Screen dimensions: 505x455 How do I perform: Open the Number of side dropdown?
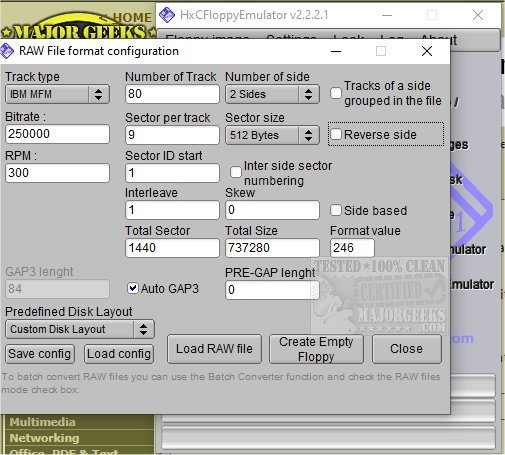point(272,94)
